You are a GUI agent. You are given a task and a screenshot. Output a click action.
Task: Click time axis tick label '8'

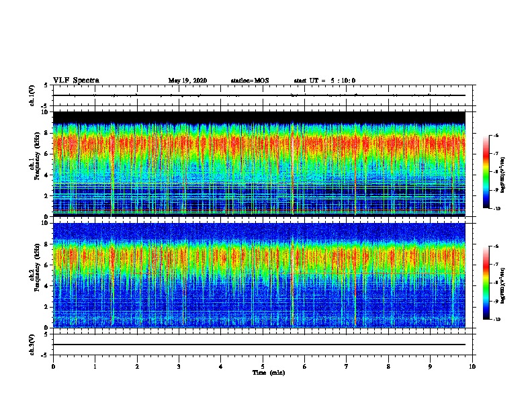click(388, 367)
